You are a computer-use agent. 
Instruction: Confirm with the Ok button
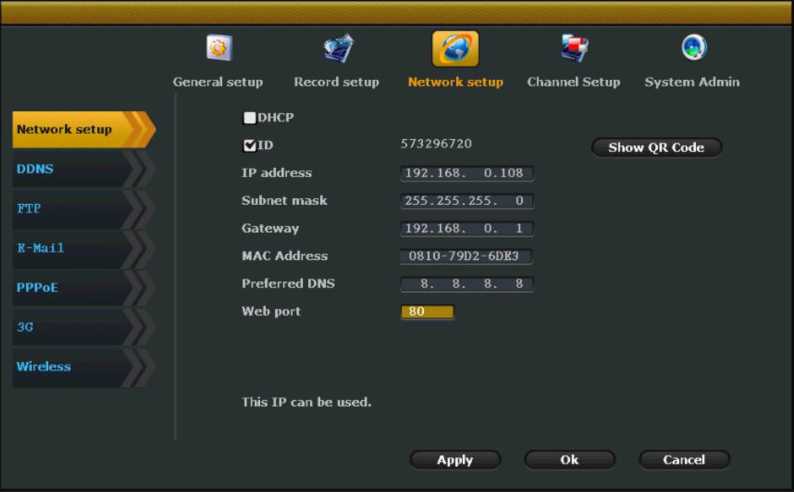[x=569, y=460]
